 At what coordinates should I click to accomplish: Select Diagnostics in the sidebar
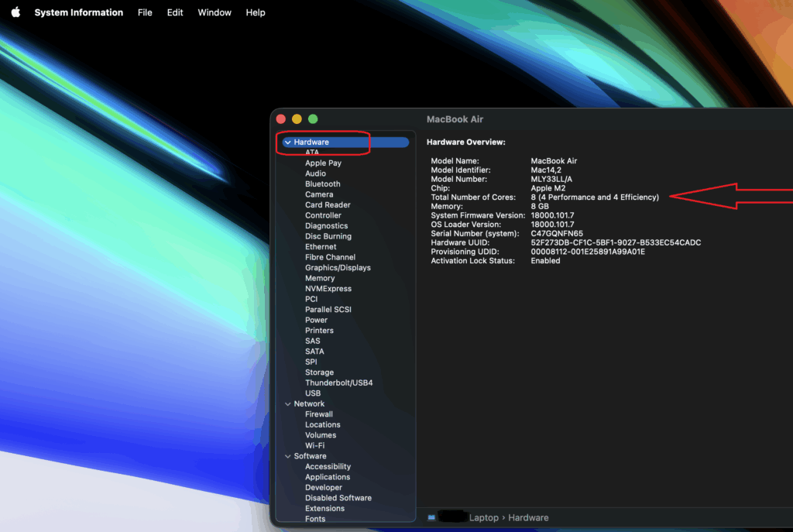point(326,225)
